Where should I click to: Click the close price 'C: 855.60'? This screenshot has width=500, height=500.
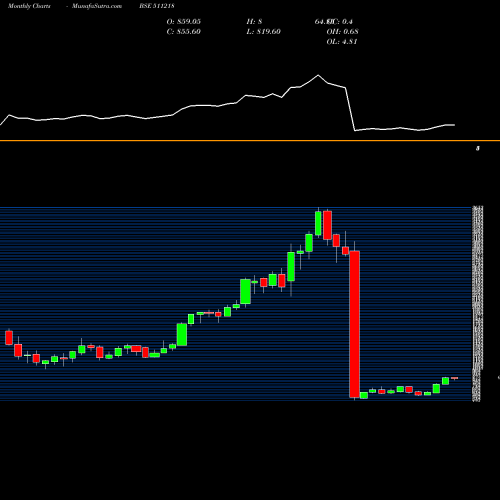(x=184, y=31)
